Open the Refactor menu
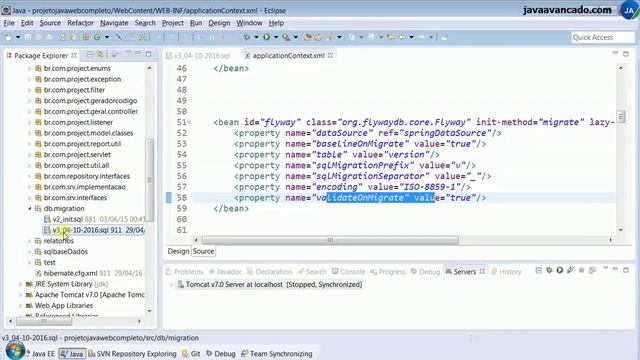The image size is (640, 360). coord(80,23)
